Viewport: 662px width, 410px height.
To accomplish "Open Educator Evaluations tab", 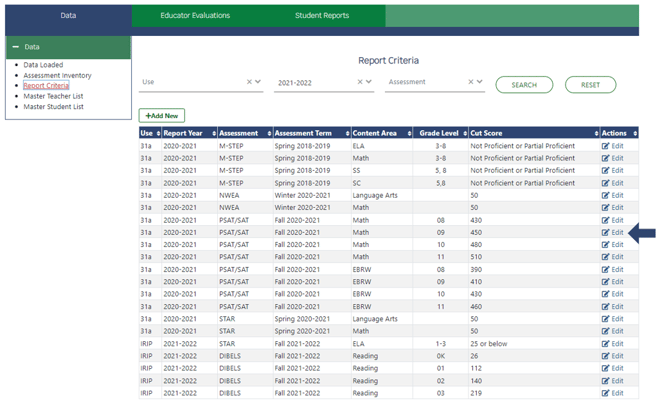I will click(195, 16).
